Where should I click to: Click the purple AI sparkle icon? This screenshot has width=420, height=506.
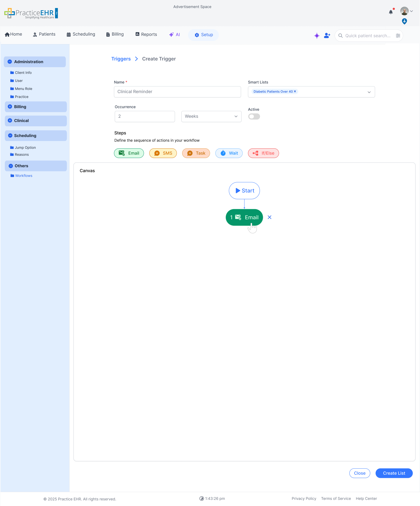tap(317, 36)
